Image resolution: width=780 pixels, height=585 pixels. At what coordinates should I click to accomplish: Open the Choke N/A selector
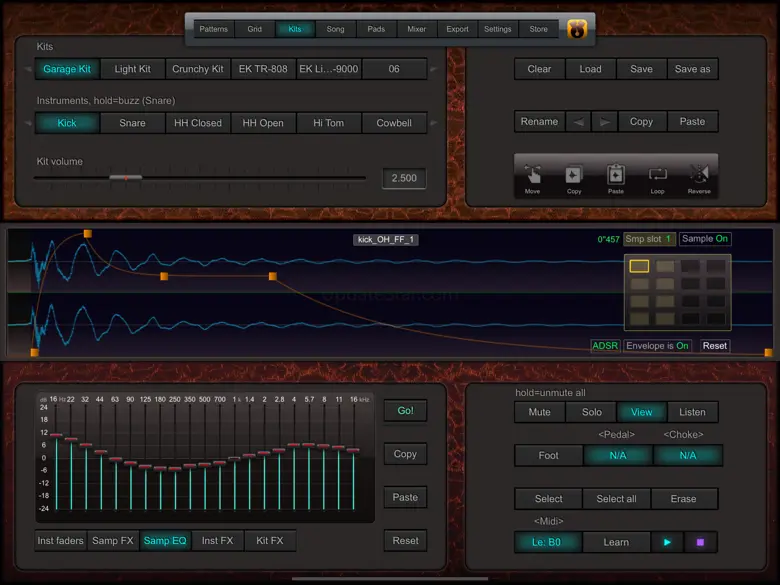(688, 456)
